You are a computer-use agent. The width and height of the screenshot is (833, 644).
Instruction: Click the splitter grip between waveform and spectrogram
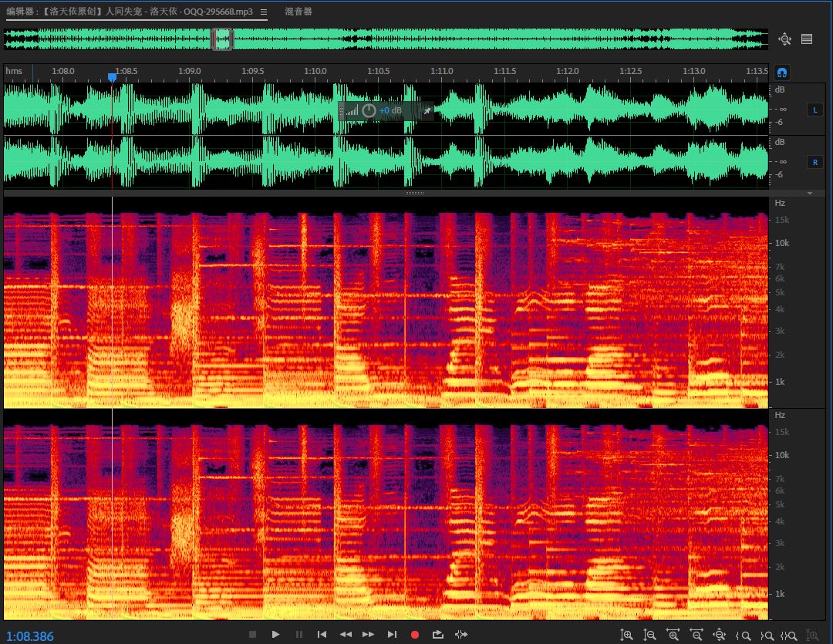click(x=414, y=193)
